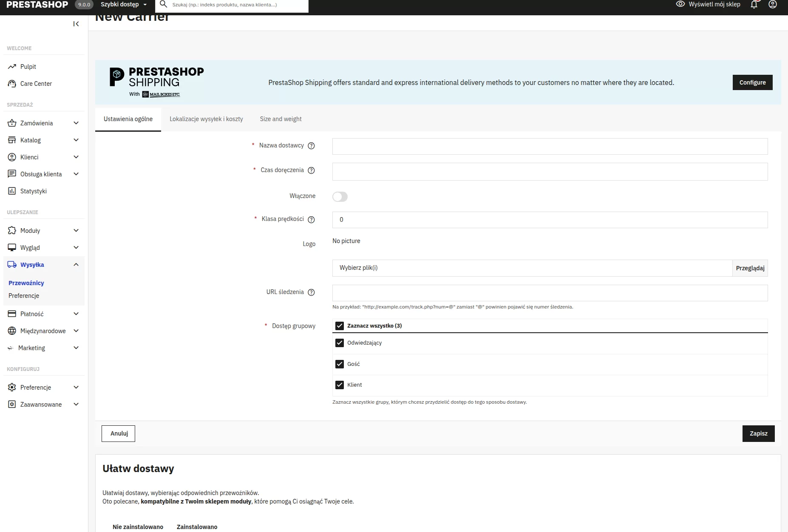Switch to Lokalizacje wysyłek i koszty tab

tap(206, 119)
